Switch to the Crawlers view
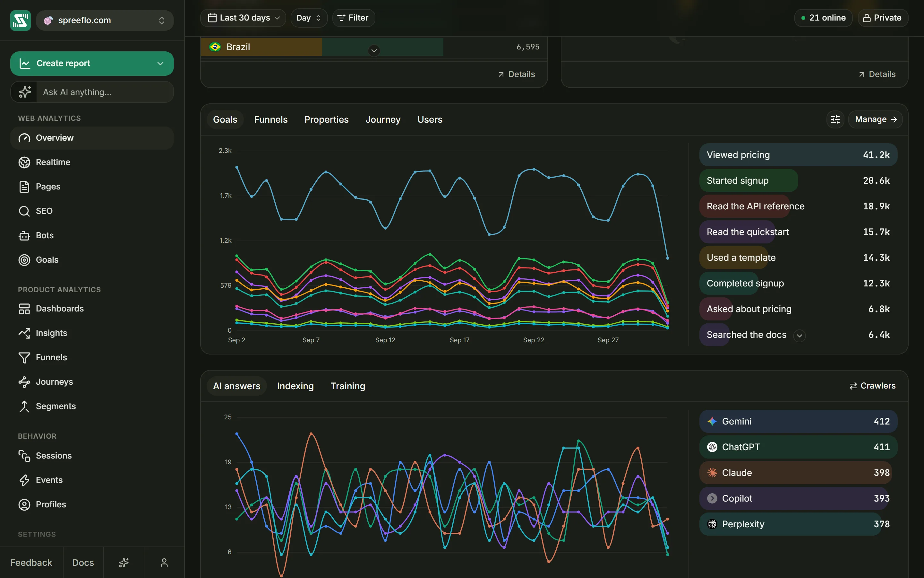 point(873,386)
